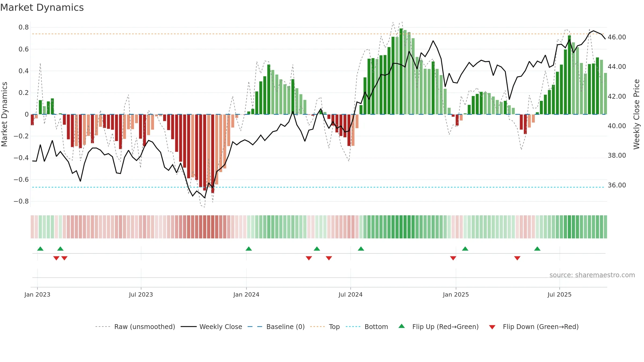The width and height of the screenshot is (644, 362).
Task: Click the −0.4 left axis label
Action: point(21,158)
